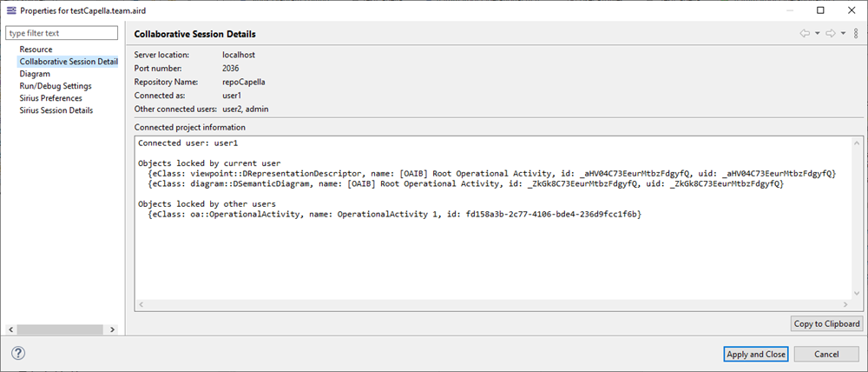This screenshot has width=868, height=372.
Task: Click inside the connected project information text area
Action: 495,261
